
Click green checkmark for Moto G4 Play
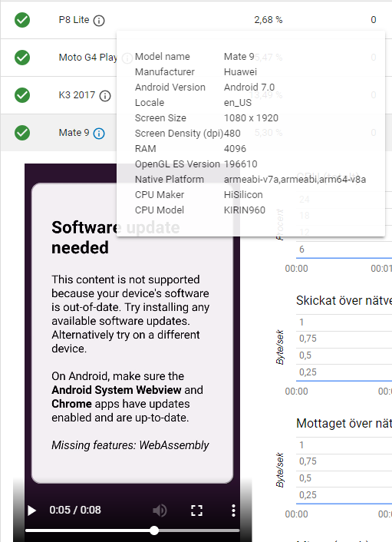22,58
